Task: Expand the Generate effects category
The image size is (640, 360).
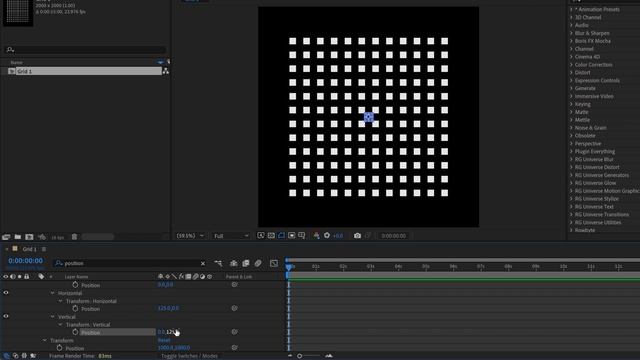Action: (571, 88)
